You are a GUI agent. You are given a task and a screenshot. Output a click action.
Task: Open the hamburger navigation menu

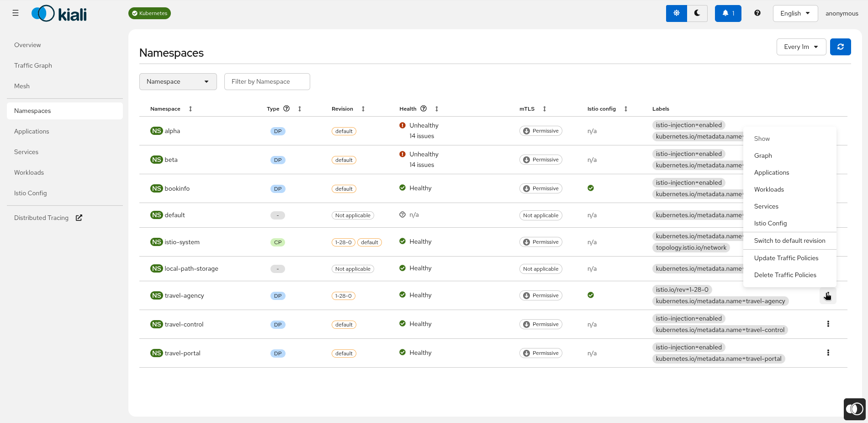pyautogui.click(x=15, y=13)
